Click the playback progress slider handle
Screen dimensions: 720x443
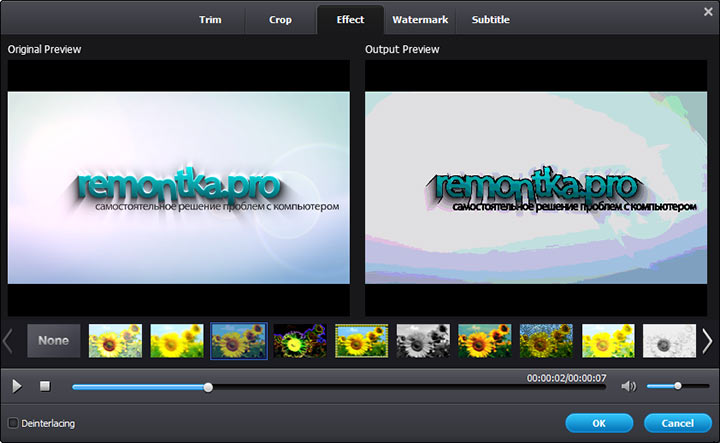tap(208, 387)
